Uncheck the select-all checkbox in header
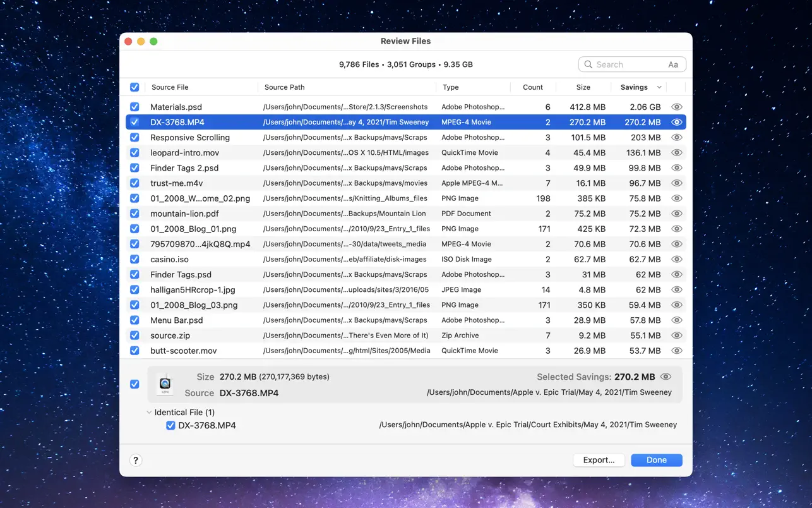This screenshot has width=812, height=508. tap(134, 87)
